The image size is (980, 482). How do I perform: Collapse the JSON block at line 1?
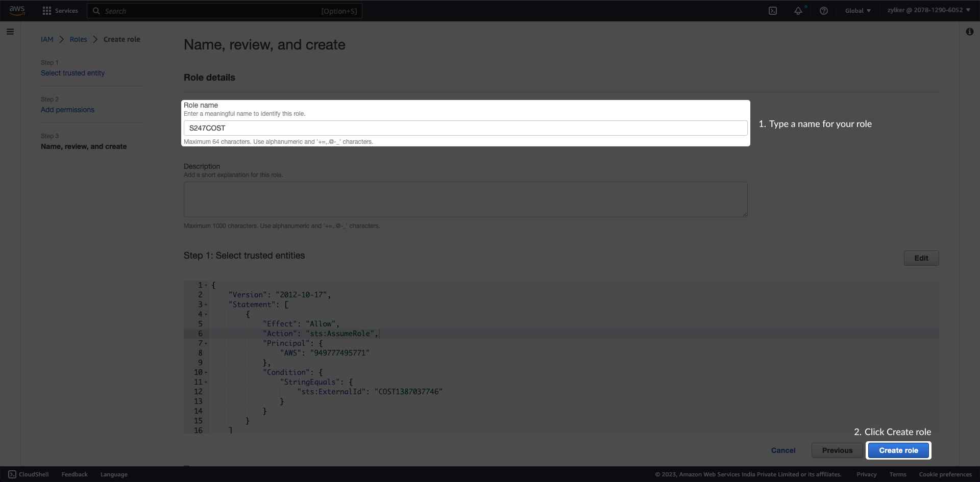pyautogui.click(x=206, y=285)
